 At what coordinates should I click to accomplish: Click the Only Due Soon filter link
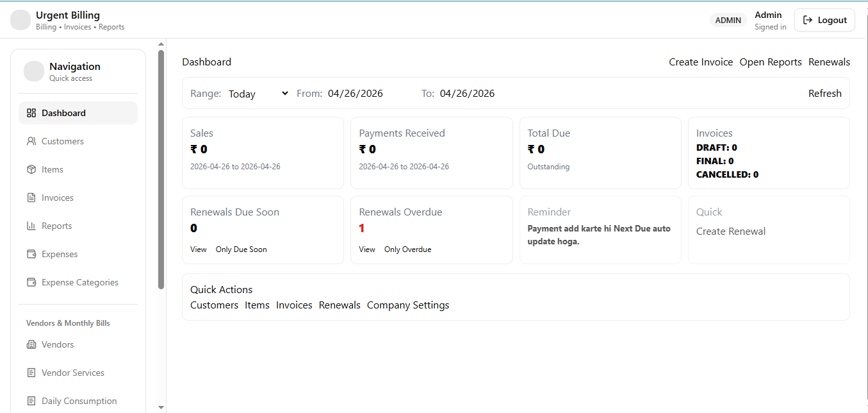(x=241, y=249)
